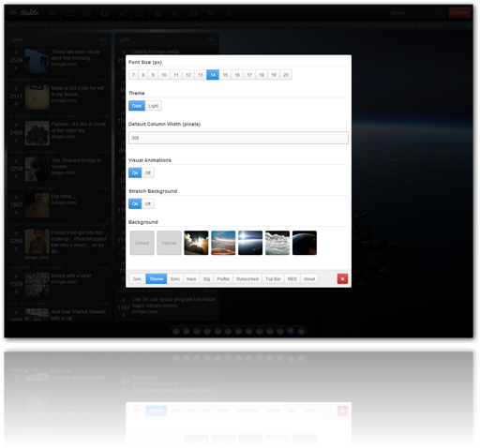480x448 pixels.
Task: Close the settings dialog with red X
Action: (x=342, y=278)
